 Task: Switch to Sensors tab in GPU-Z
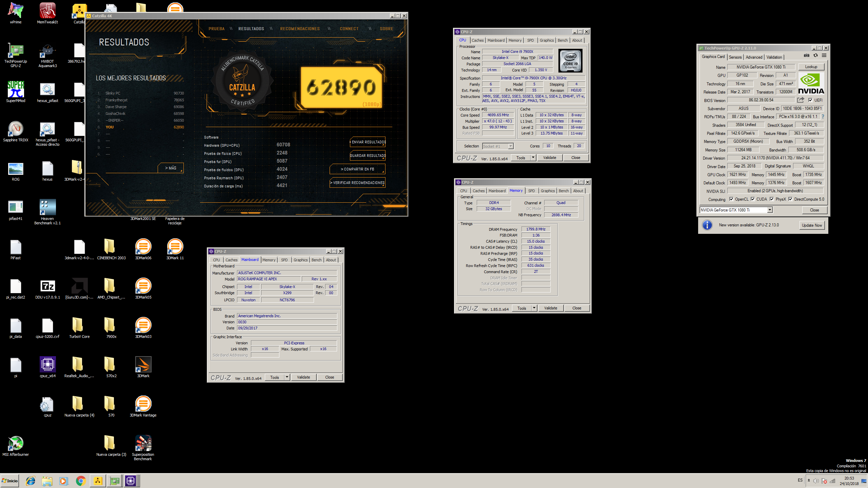pos(735,57)
